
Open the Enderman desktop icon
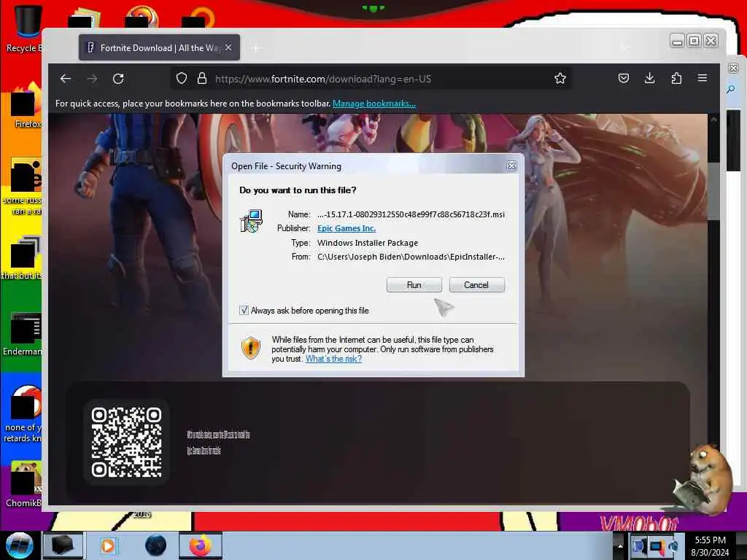point(24,334)
